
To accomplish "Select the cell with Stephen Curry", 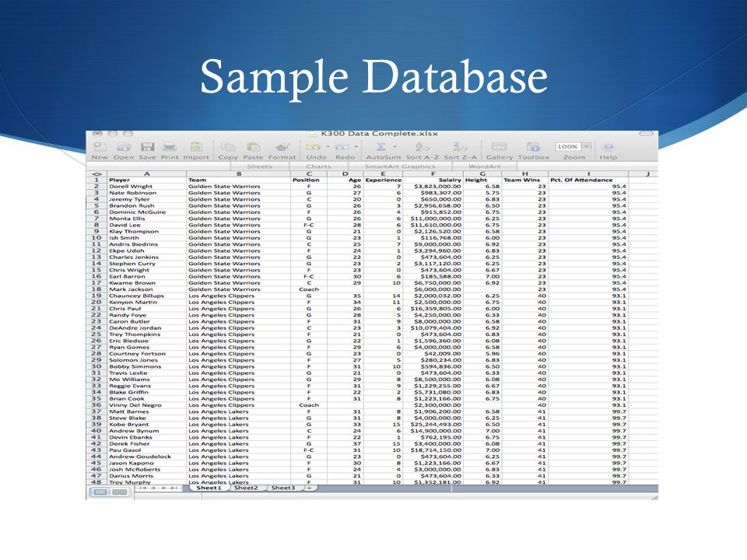I will tap(147, 264).
